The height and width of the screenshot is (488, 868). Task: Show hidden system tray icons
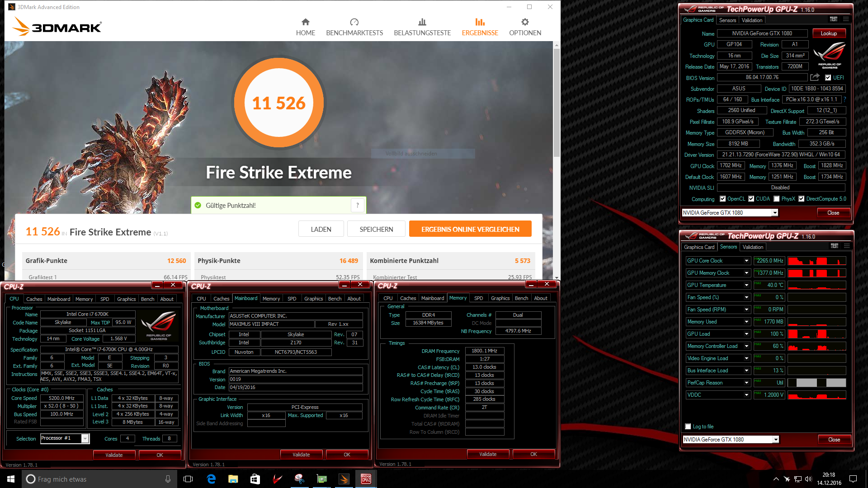tap(776, 479)
